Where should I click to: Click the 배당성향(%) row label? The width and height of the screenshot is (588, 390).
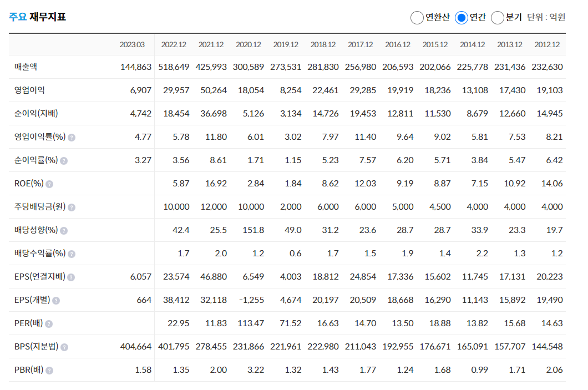tap(36, 230)
